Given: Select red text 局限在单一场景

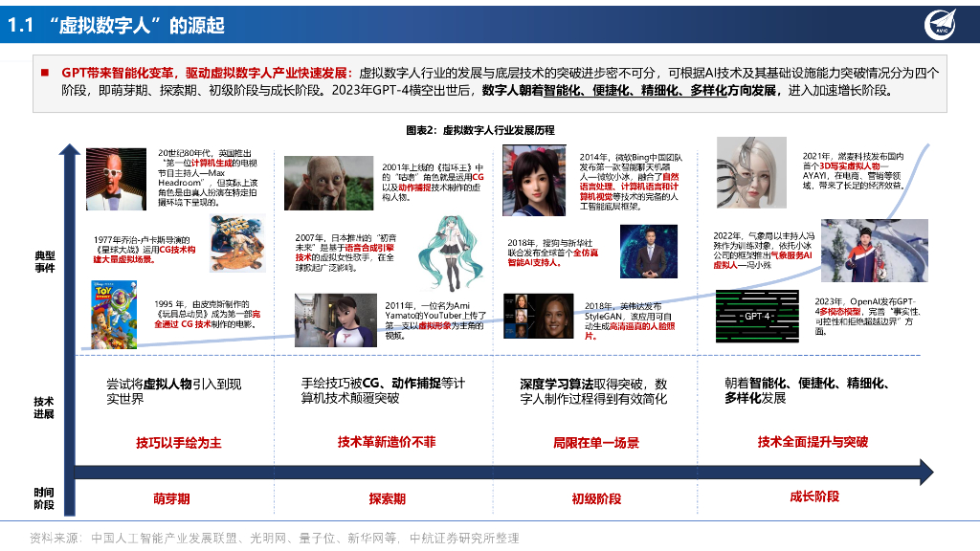Looking at the screenshot, I should (596, 443).
